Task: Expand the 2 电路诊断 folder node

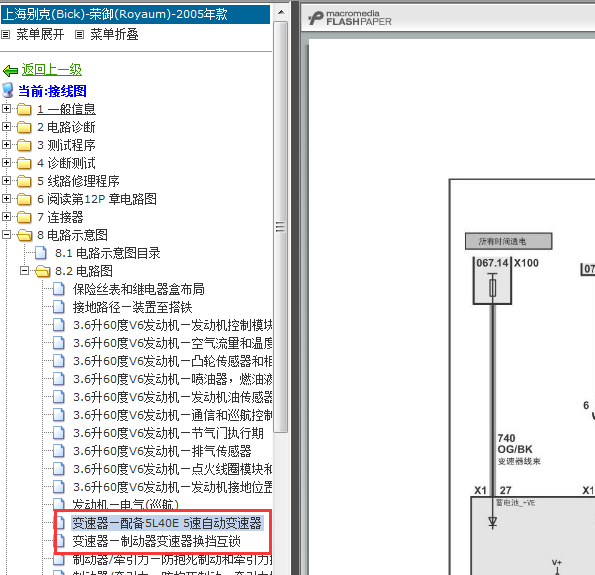Action: (6, 126)
